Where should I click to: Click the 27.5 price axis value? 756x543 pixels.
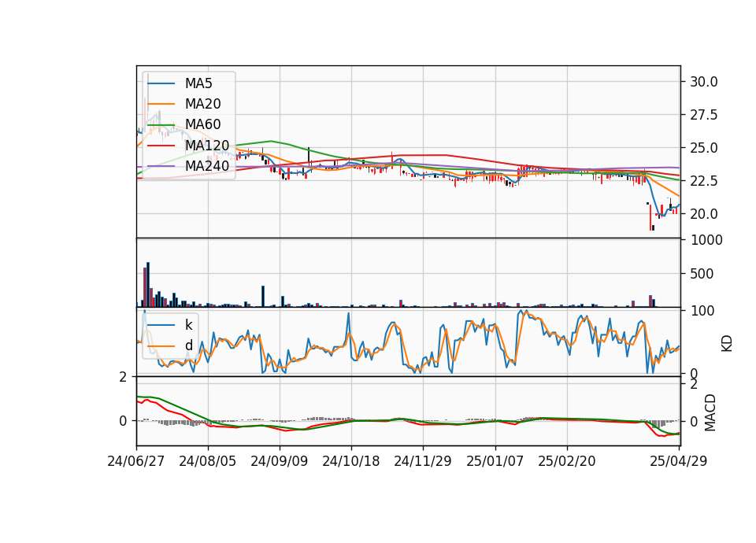(703, 115)
